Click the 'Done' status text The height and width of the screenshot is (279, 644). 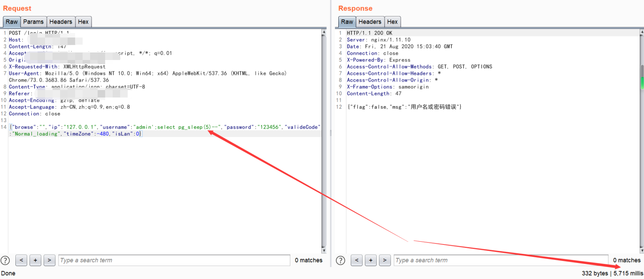(x=8, y=273)
